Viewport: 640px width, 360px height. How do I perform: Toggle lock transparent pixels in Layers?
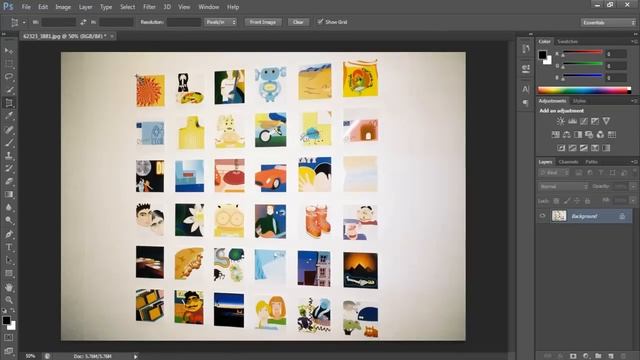(556, 201)
